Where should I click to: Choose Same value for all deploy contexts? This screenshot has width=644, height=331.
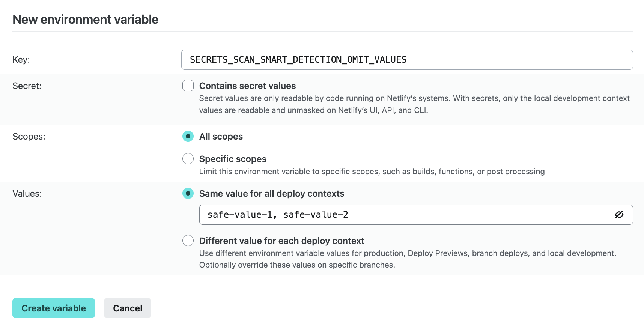click(x=188, y=193)
